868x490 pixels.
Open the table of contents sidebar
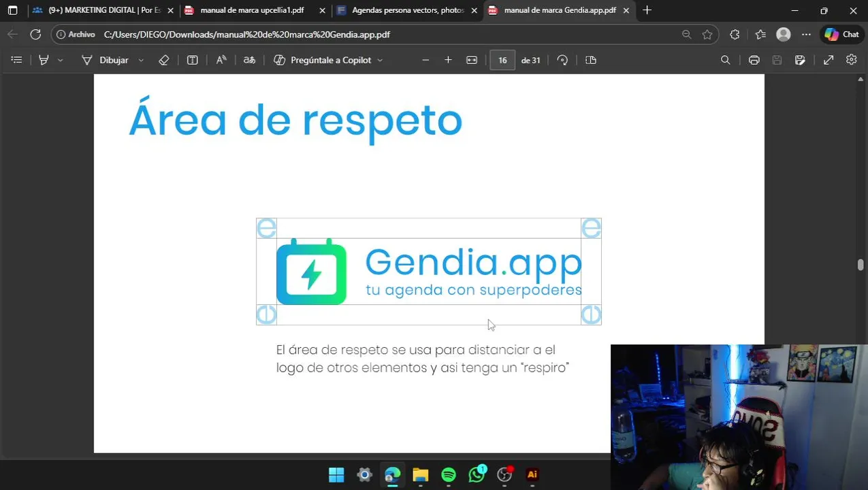pyautogui.click(x=17, y=60)
